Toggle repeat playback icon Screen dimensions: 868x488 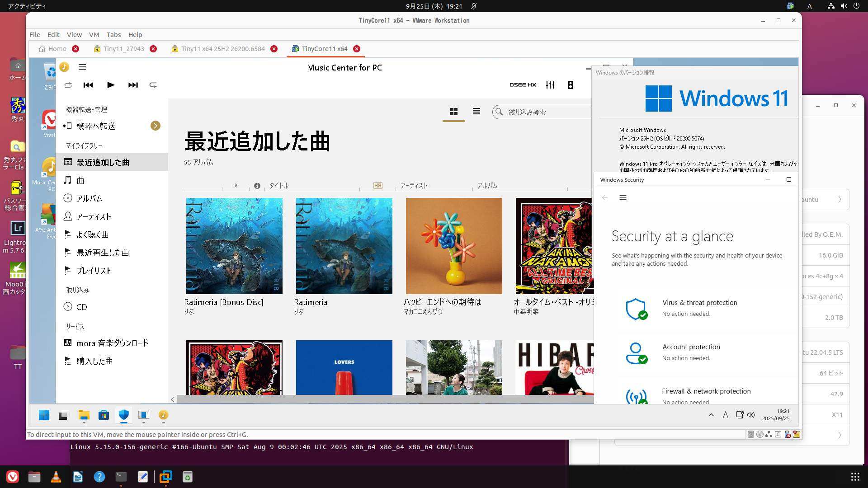(x=153, y=85)
